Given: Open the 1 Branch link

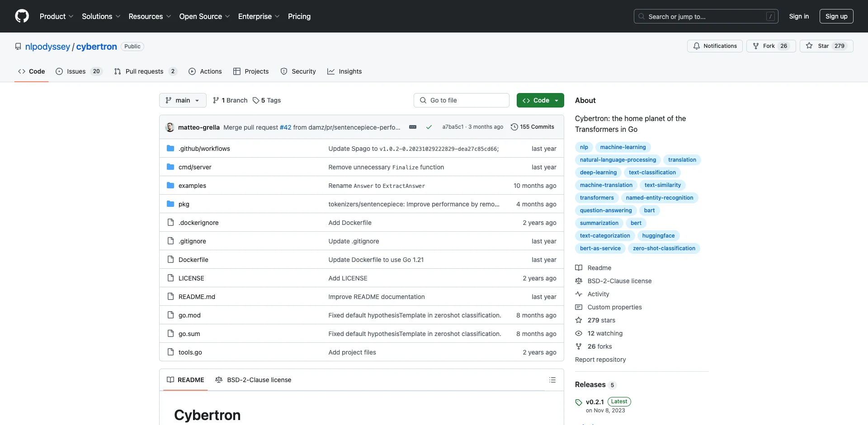Looking at the screenshot, I should pos(230,100).
